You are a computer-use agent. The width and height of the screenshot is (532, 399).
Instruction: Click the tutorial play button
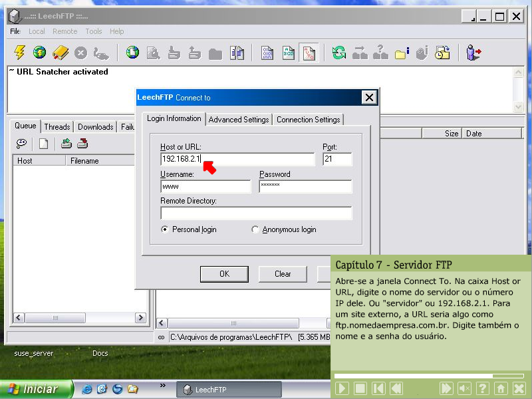pos(342,388)
